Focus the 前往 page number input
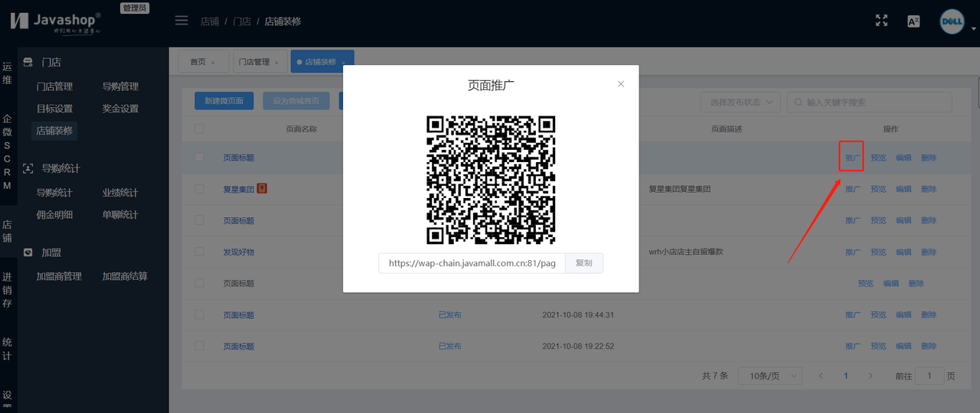This screenshot has height=413, width=980. click(x=929, y=376)
